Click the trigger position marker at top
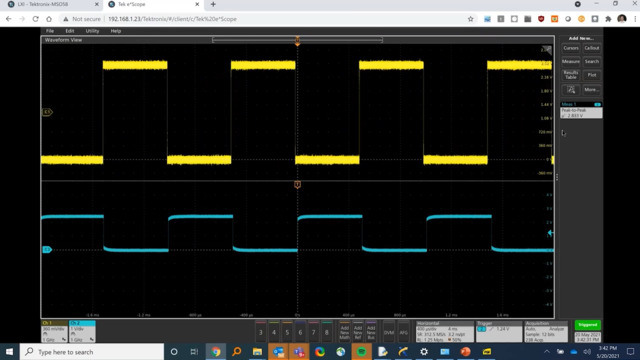This screenshot has width=640, height=360. click(x=297, y=40)
